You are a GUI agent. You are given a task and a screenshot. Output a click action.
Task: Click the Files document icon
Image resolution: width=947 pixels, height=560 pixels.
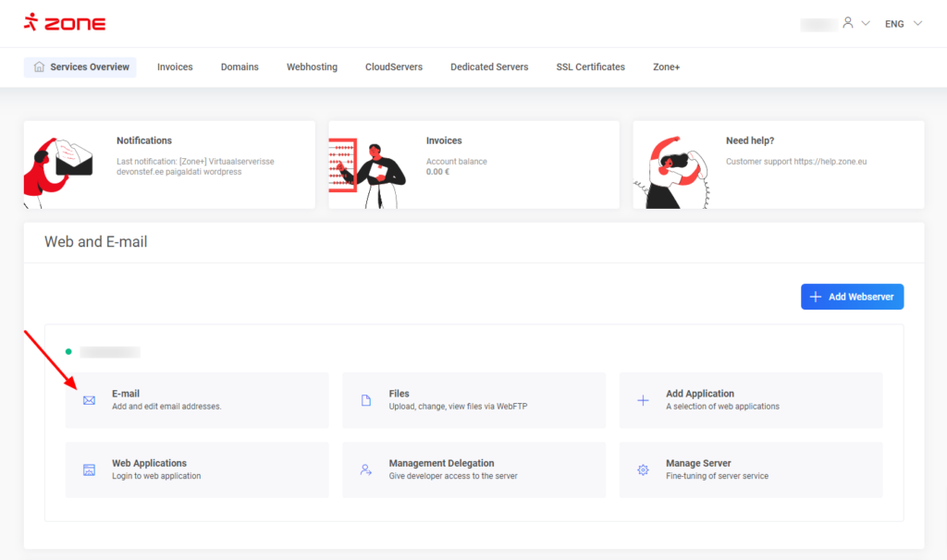point(366,400)
